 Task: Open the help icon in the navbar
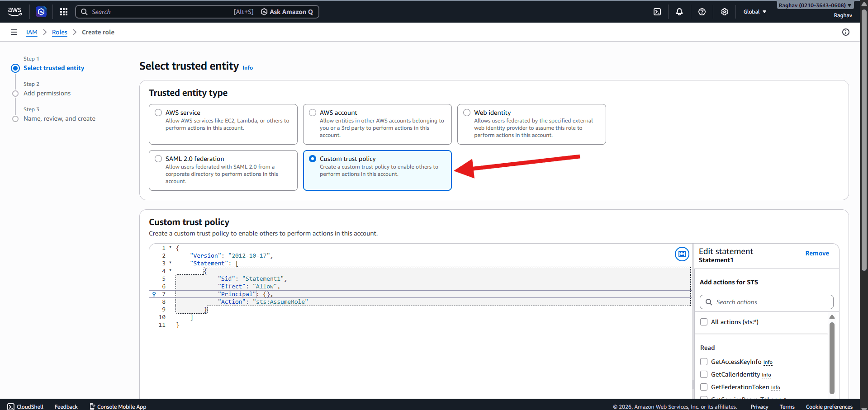[702, 11]
